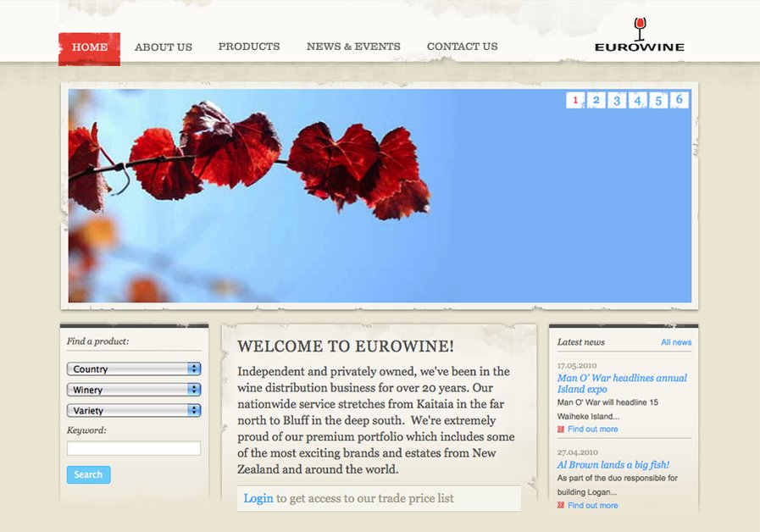Select slide 6 in the banner pagination
This screenshot has width=760, height=532.
tap(680, 99)
